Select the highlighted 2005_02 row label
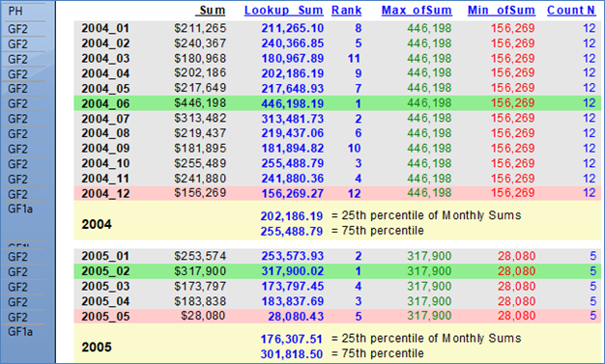Viewport: 605px width, 364px height. pos(105,271)
